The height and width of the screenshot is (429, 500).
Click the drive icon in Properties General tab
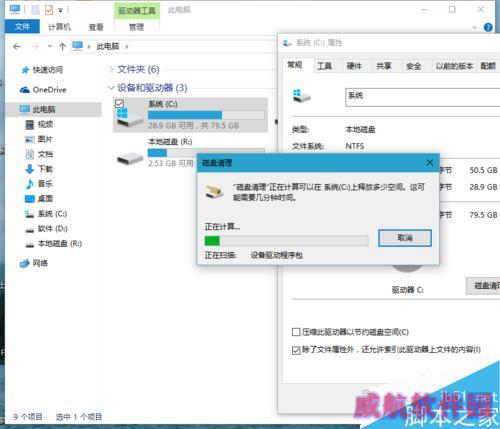[301, 96]
